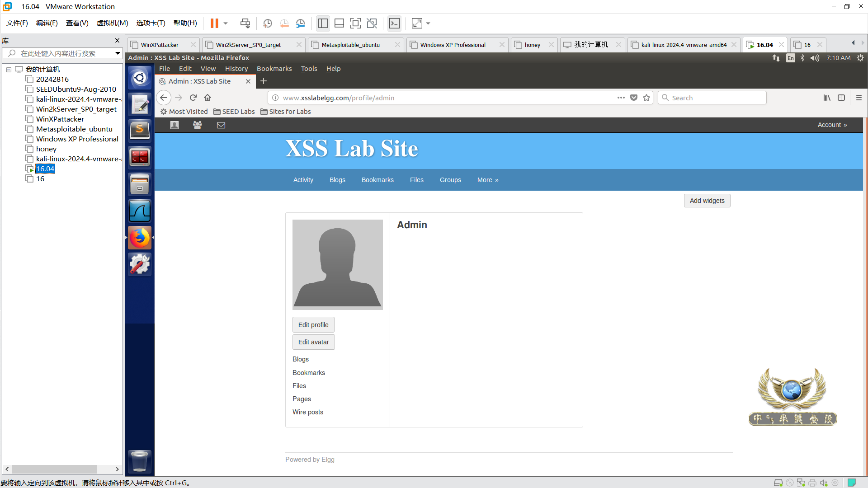Open the Bookmarks menu in Firefox
The image size is (868, 488).
274,69
